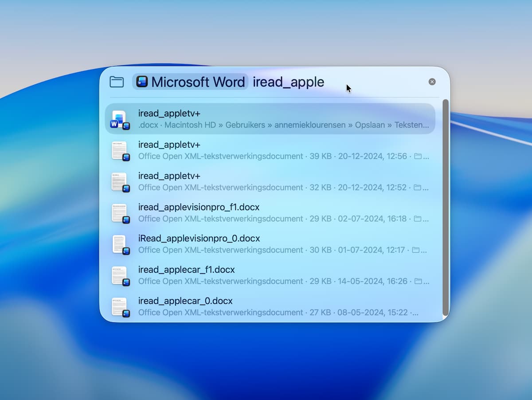Click into the search text 'iread_apple'

pyautogui.click(x=288, y=82)
